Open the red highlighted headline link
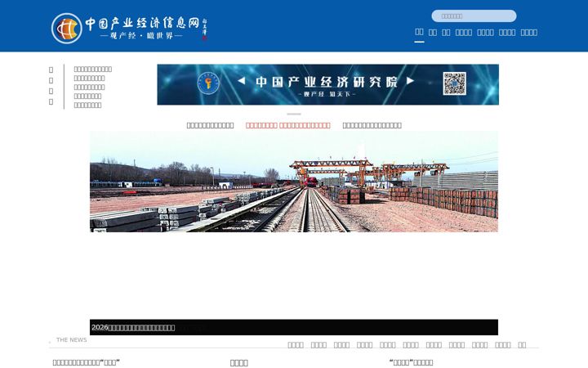 click(x=288, y=125)
